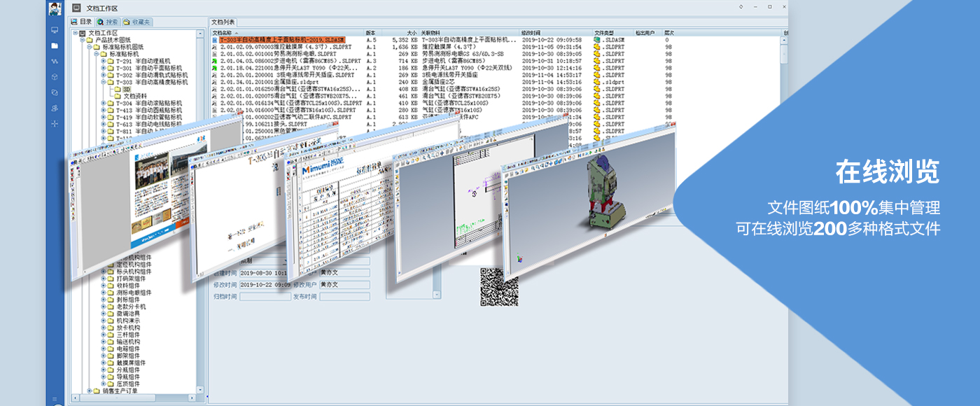Click the user avatar in the sidebar
Viewport: 980px width, 406px height.
55,8
